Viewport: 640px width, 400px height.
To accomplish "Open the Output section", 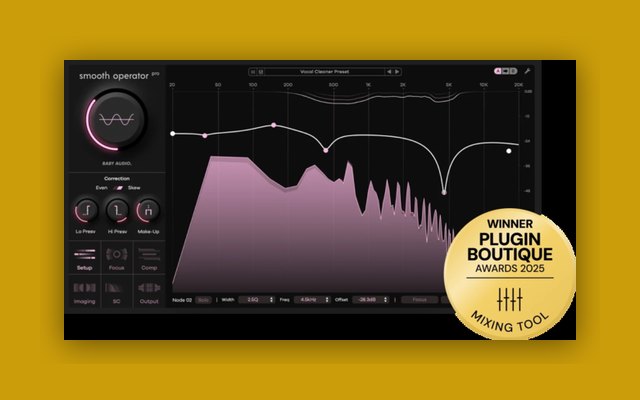I will (x=149, y=291).
